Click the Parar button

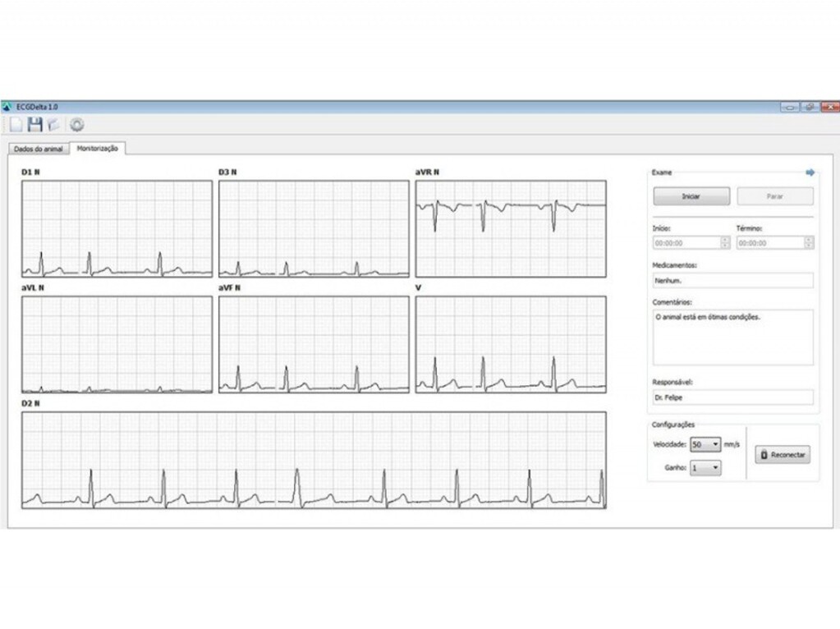pos(774,196)
